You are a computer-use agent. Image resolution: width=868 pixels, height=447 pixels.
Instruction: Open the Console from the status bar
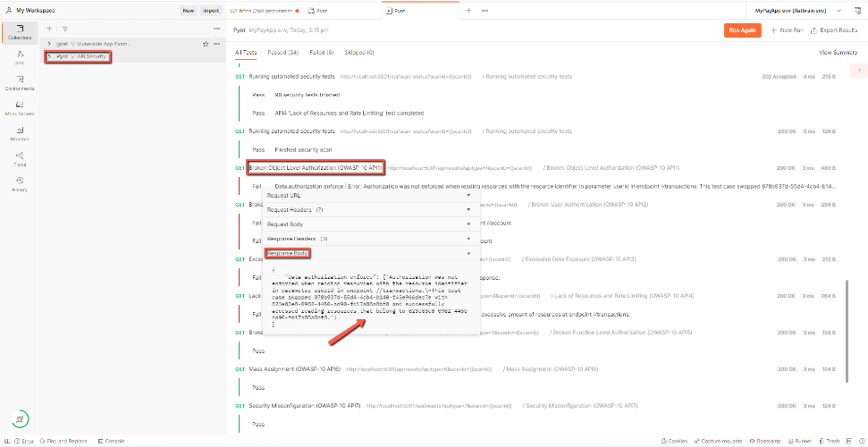pos(111,442)
